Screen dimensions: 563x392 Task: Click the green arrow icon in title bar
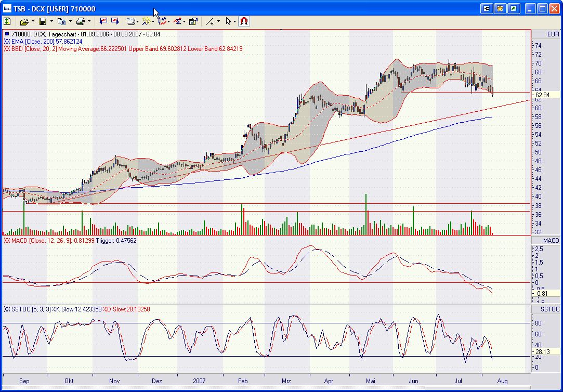click(514, 8)
